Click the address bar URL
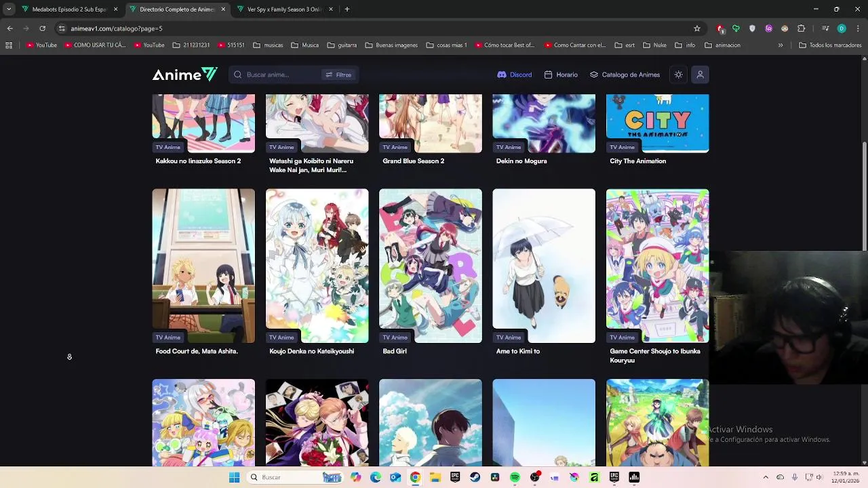868x488 pixels. 117,28
